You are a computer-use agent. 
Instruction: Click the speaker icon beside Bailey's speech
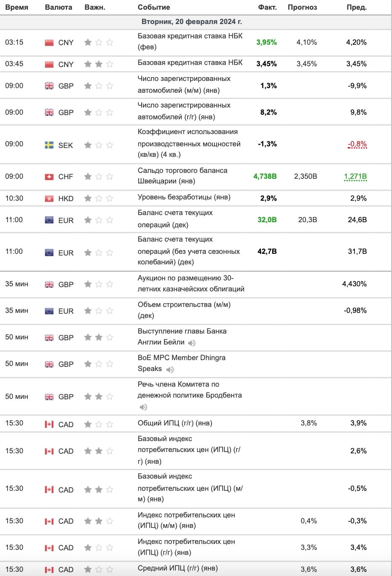[192, 343]
